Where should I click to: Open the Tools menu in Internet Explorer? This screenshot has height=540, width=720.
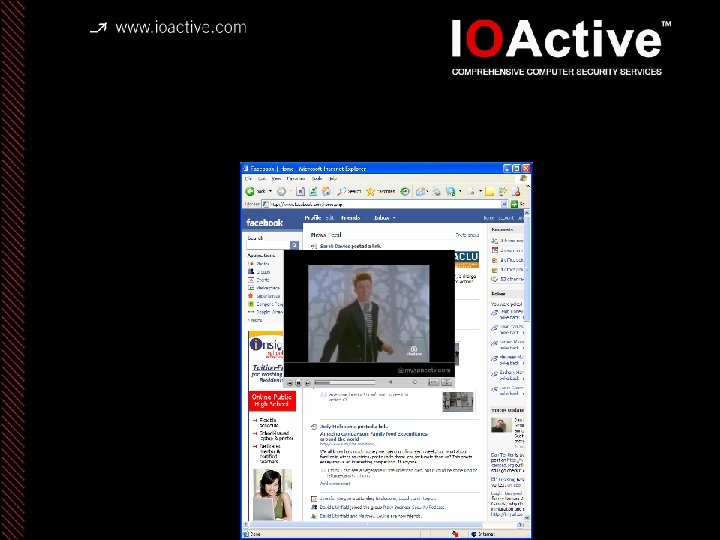click(x=317, y=179)
